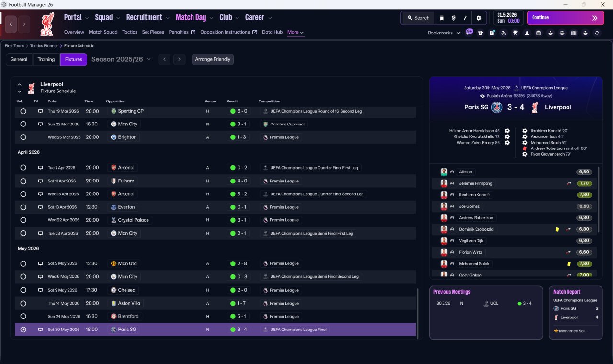
Task: Select the Sporting CP fixture radio button
Action: pyautogui.click(x=23, y=111)
